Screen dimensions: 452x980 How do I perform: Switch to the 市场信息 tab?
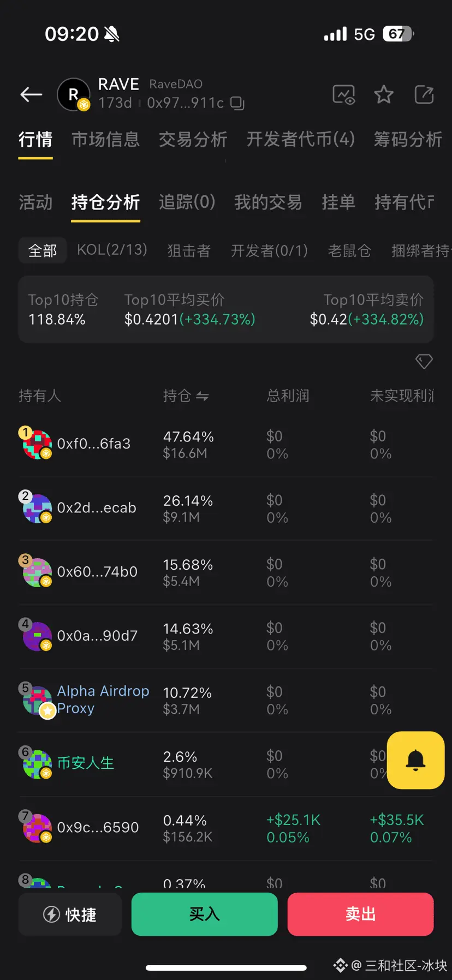[x=106, y=140]
